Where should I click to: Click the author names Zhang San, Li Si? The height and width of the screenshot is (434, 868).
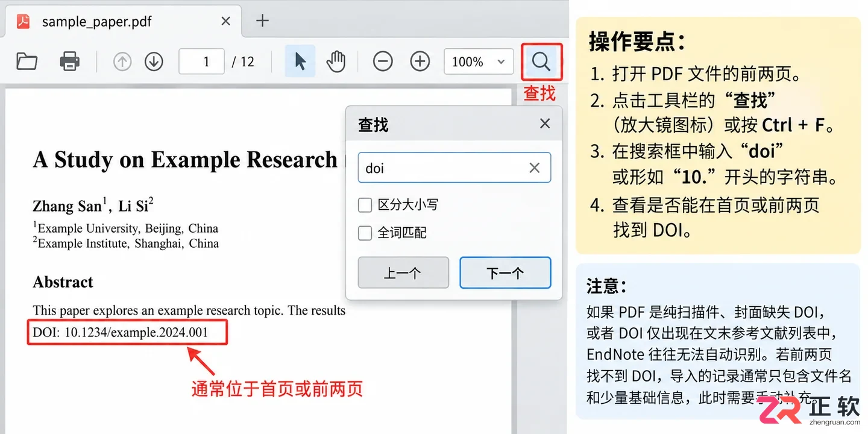pyautogui.click(x=93, y=206)
